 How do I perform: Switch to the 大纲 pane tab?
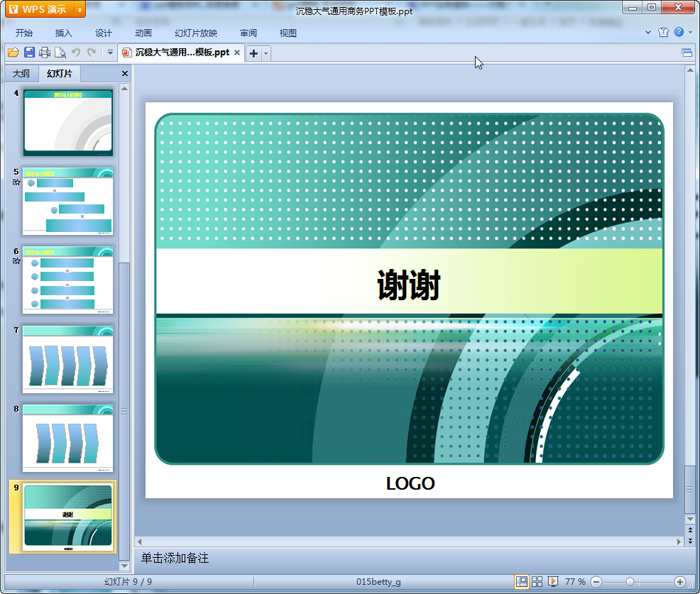pos(21,74)
